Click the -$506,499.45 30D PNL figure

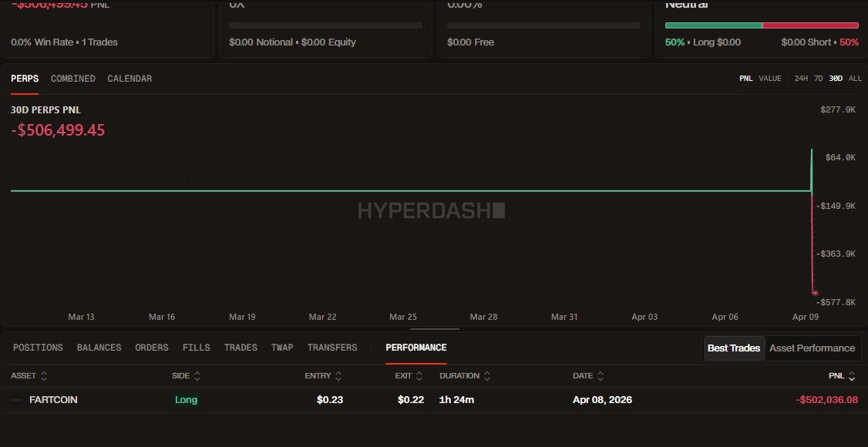58,130
